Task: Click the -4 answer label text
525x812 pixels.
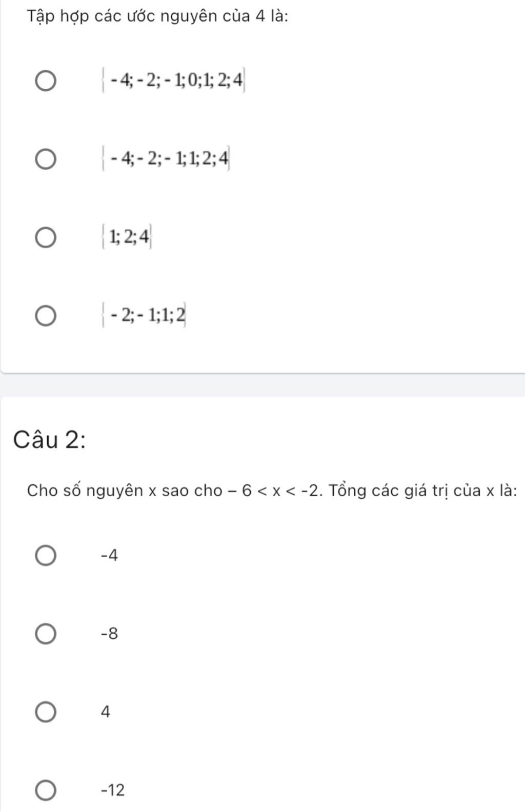Action: coord(110,555)
